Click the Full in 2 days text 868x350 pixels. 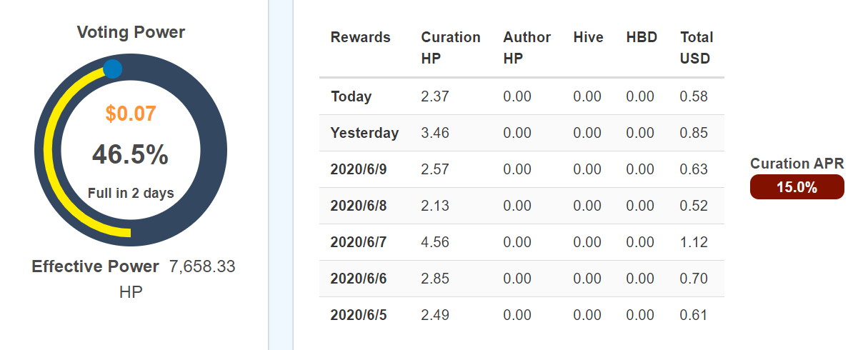coord(131,193)
